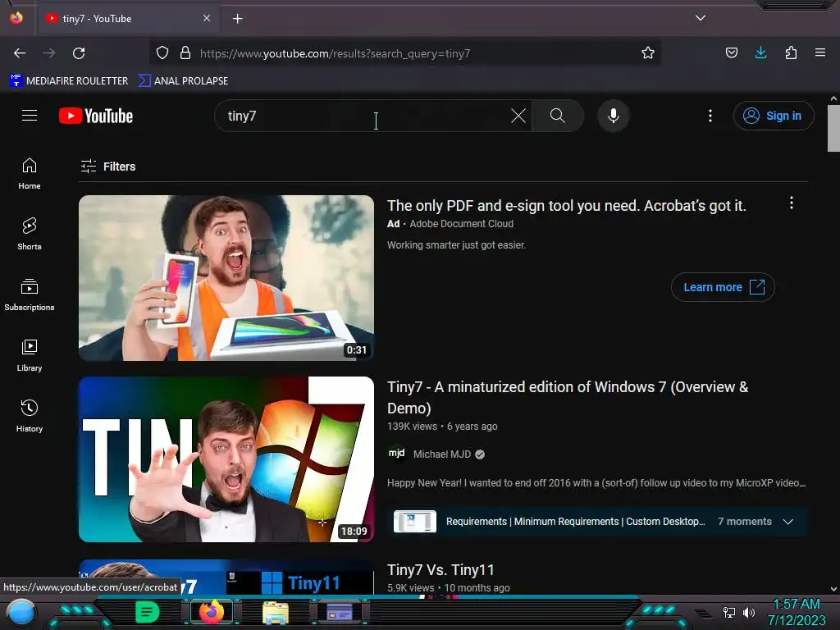Viewport: 840px width, 630px height.
Task: Click the scrollbar down arrow
Action: [x=833, y=589]
